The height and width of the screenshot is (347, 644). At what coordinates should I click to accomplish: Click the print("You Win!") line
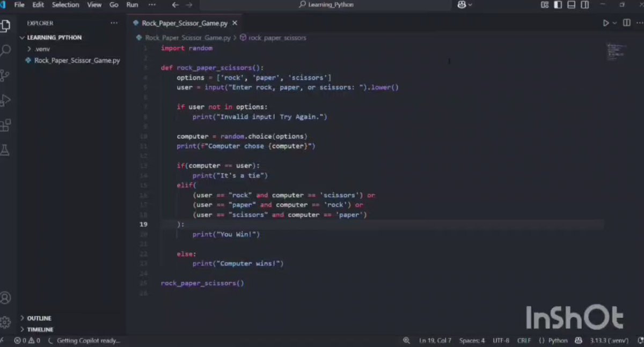(x=226, y=234)
